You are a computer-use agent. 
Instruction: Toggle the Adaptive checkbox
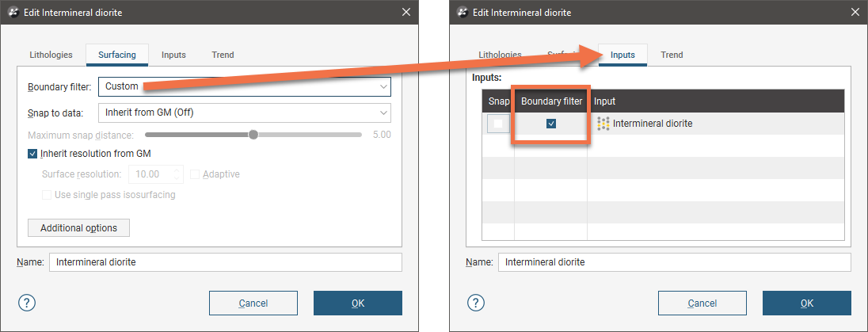195,174
